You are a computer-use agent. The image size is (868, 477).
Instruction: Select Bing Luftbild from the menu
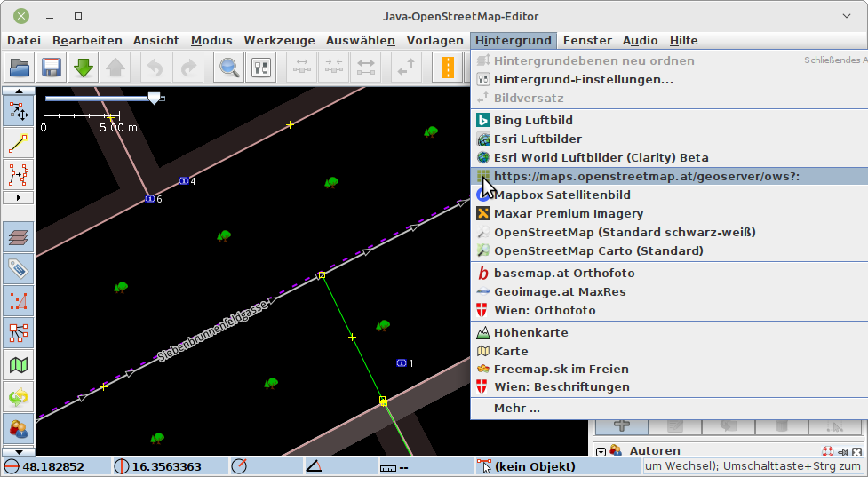533,120
